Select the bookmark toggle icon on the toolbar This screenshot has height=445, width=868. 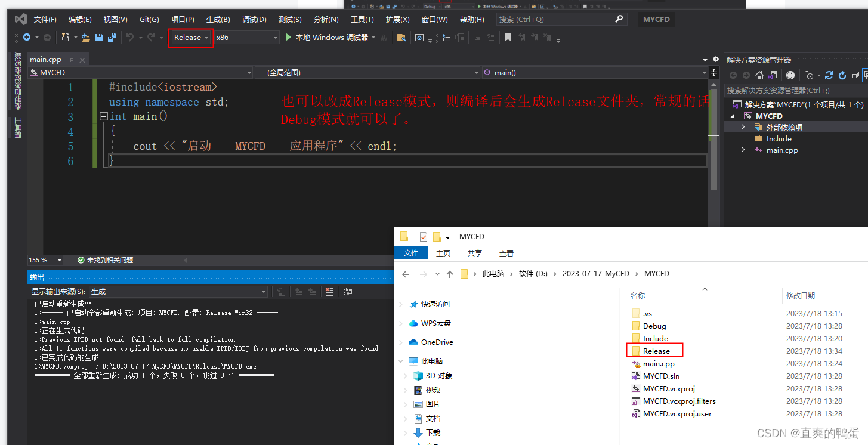[509, 37]
